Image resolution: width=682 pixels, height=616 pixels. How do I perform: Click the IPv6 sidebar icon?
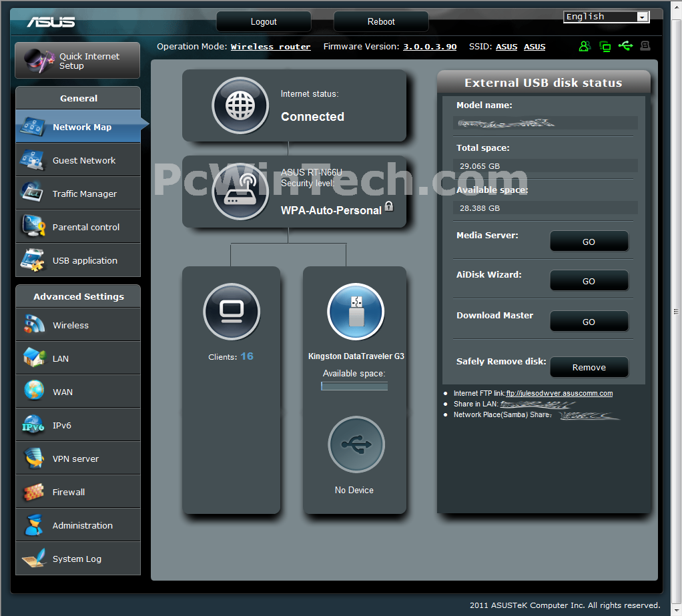(x=33, y=424)
